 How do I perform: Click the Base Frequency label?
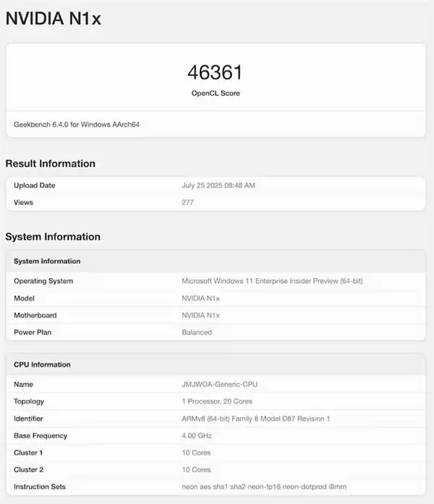[41, 436]
